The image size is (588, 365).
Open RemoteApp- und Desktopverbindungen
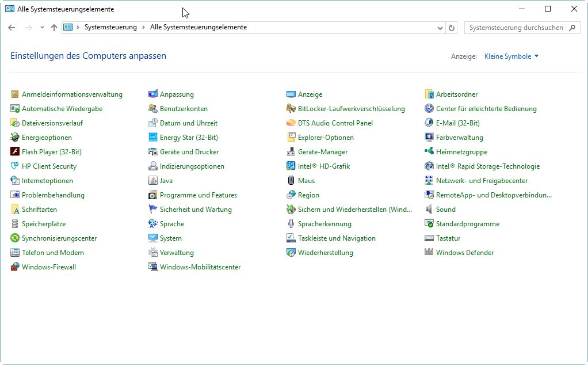click(494, 195)
